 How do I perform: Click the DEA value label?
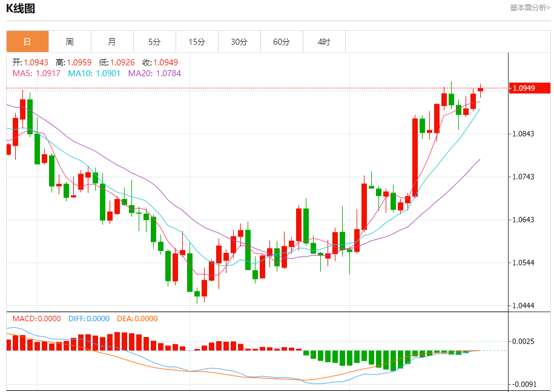click(137, 319)
